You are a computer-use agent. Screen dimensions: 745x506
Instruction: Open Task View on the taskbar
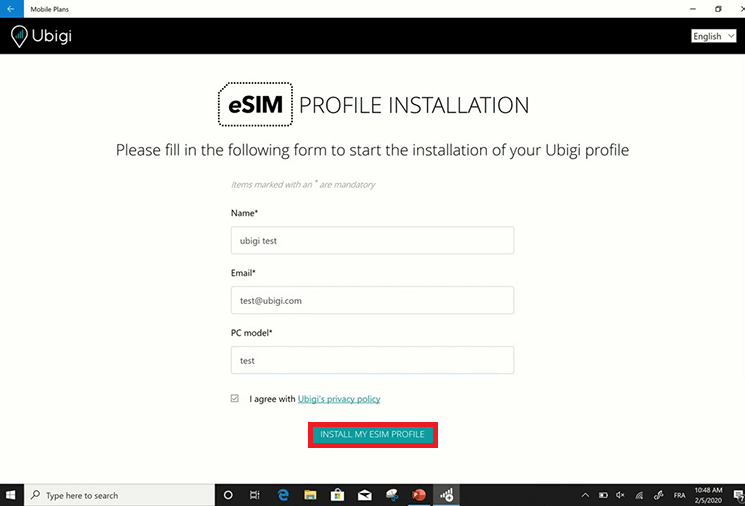[255, 495]
